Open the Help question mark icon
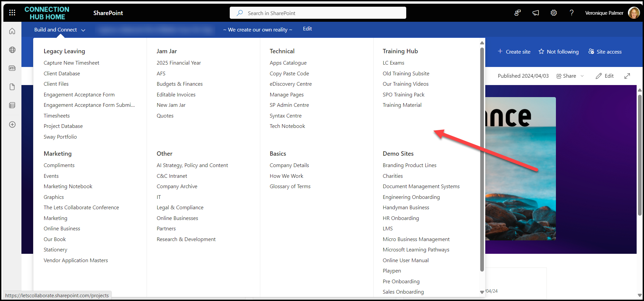Viewport: 644px width, 301px height. [x=571, y=13]
